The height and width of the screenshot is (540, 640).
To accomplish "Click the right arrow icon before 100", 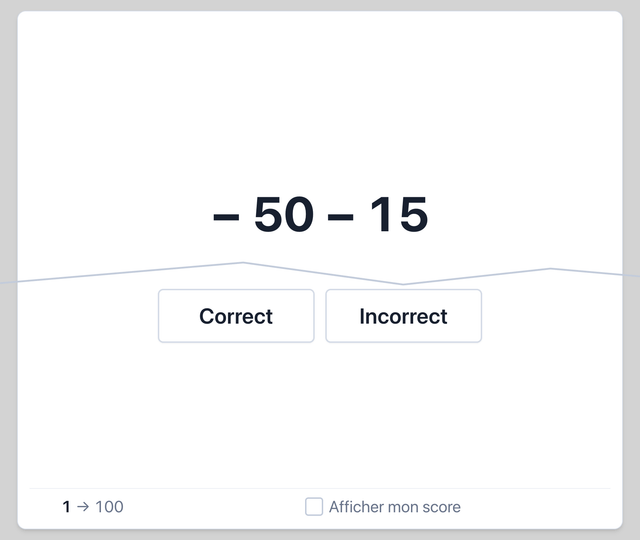I will 83,507.
